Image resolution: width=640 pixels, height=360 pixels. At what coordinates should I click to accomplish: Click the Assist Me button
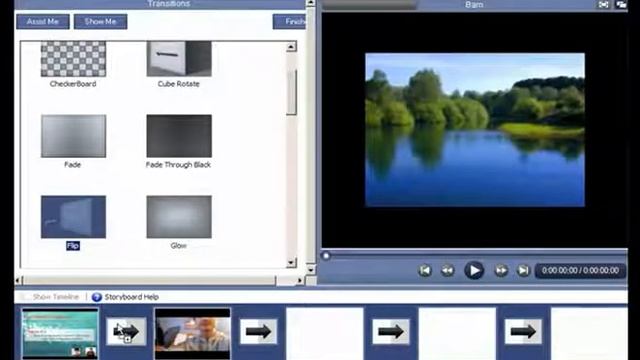43,22
